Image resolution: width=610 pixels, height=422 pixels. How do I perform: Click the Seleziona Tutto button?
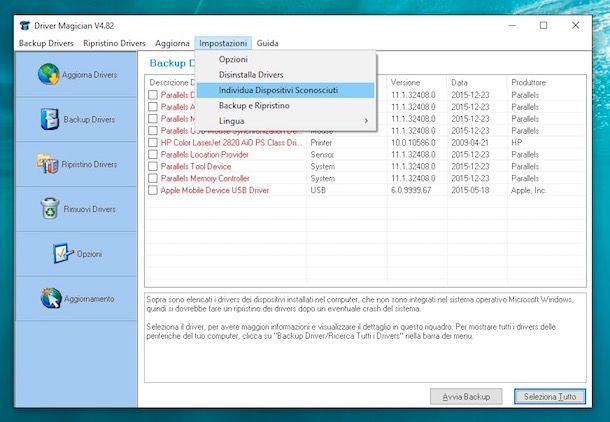550,397
